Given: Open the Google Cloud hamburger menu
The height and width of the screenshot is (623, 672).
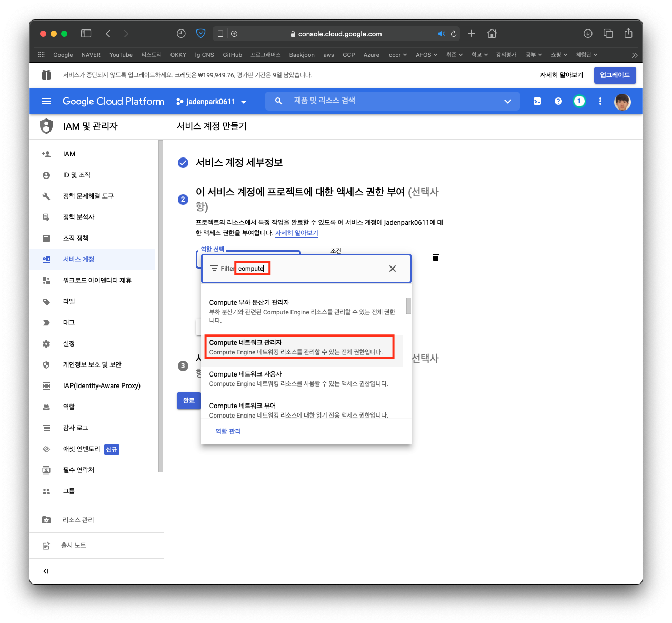Looking at the screenshot, I should point(46,101).
